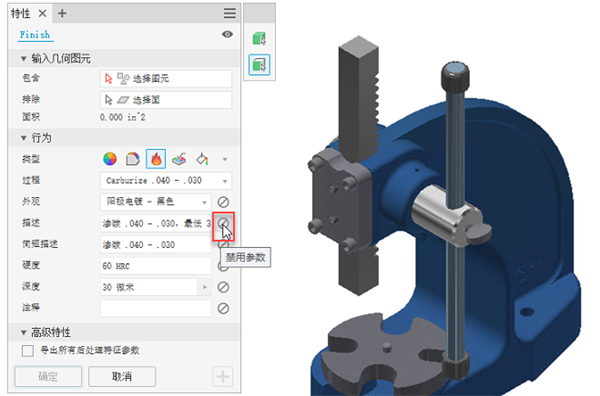Click the 确定 button

pyautogui.click(x=48, y=376)
